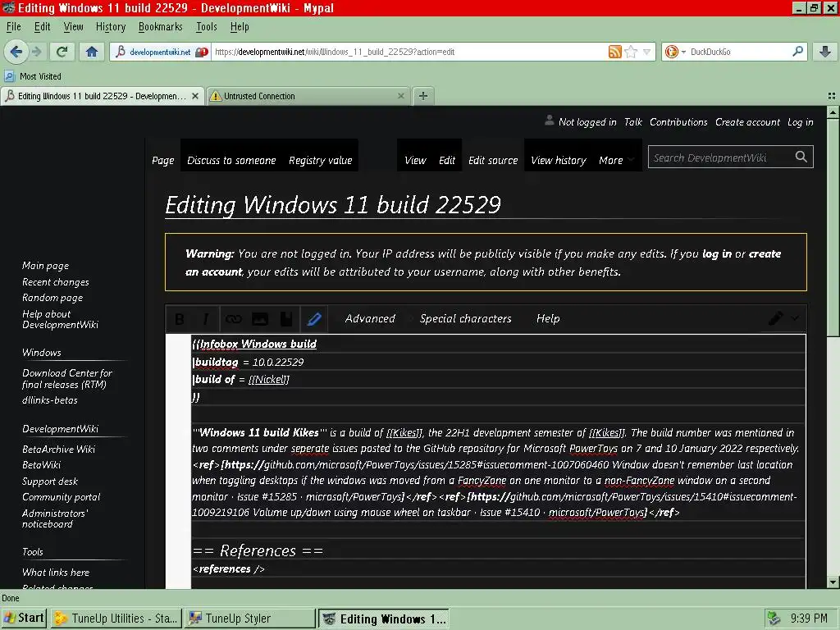The height and width of the screenshot is (630, 840).
Task: Click the system tray icon by the clock
Action: click(x=774, y=619)
